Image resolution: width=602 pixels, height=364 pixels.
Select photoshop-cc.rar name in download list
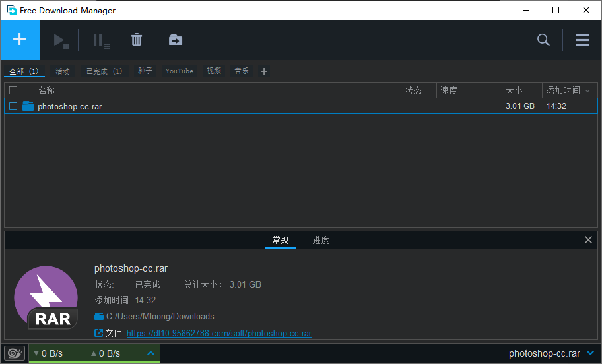tap(69, 107)
